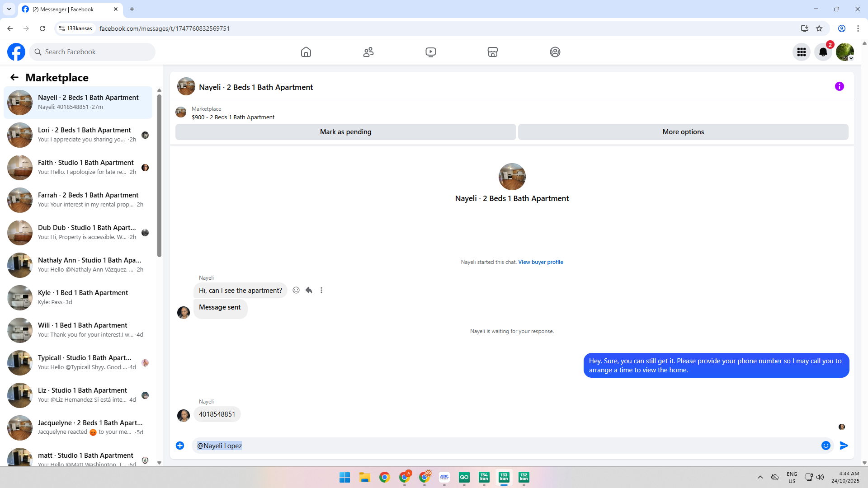Click the phone number message 4018548851

(217, 414)
